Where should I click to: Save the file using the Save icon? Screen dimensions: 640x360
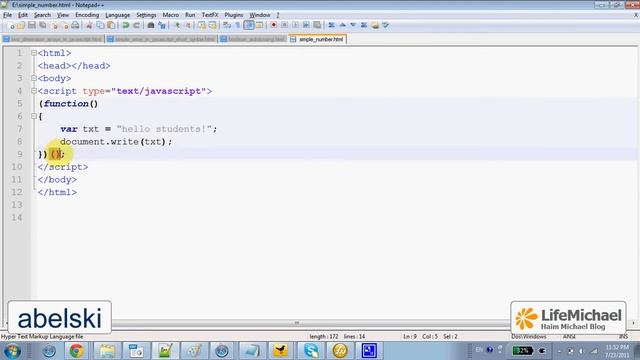point(31,25)
